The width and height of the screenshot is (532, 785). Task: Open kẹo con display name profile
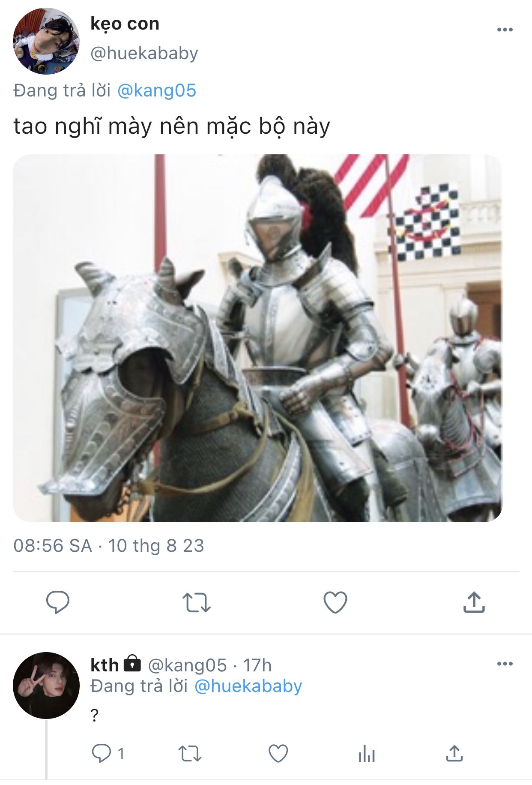(x=125, y=24)
